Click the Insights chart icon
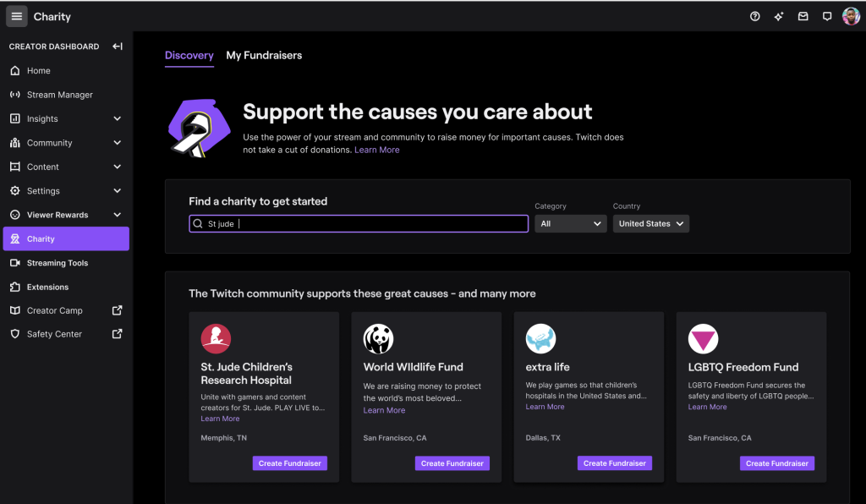This screenshot has width=866, height=504. [x=15, y=118]
